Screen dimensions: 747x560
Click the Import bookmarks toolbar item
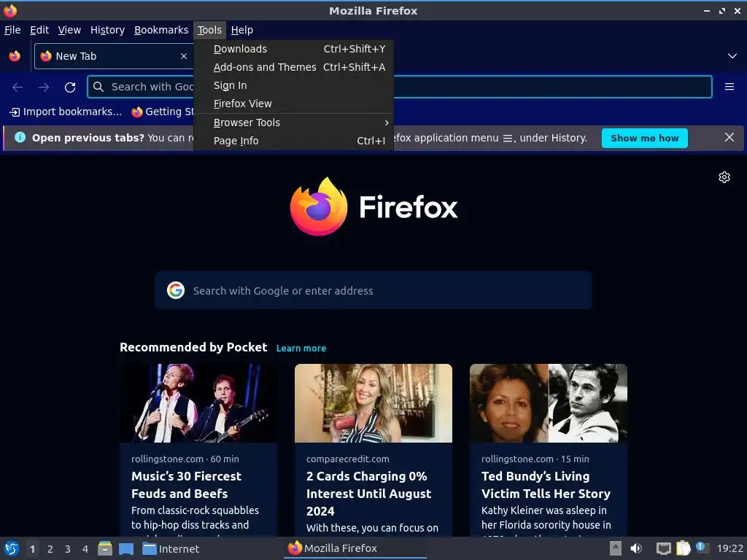[x=66, y=112]
